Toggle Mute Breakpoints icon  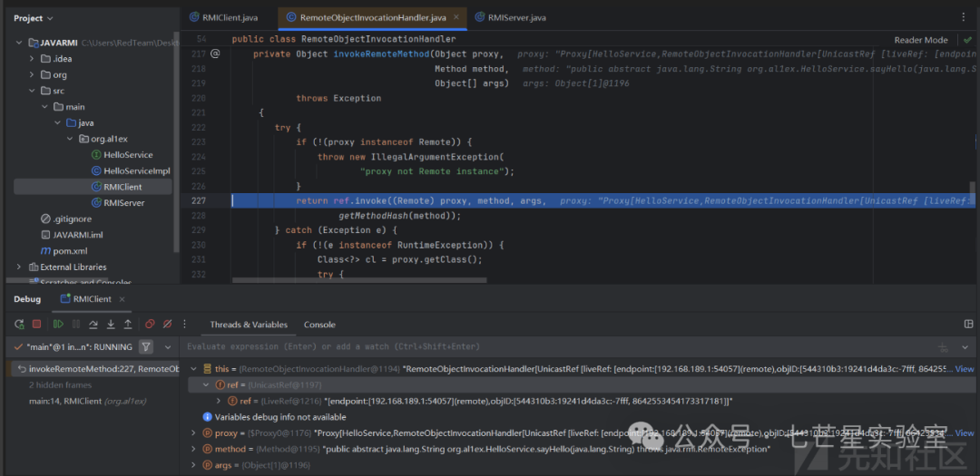167,325
